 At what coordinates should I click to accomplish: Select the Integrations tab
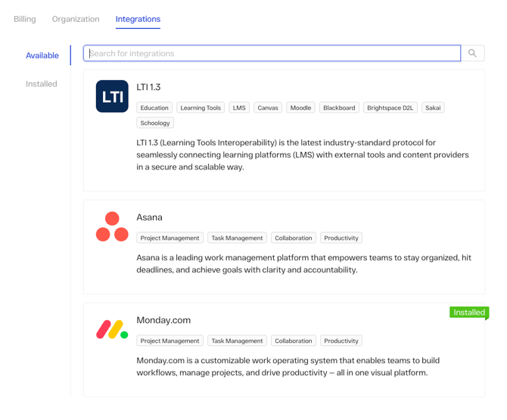pos(138,19)
